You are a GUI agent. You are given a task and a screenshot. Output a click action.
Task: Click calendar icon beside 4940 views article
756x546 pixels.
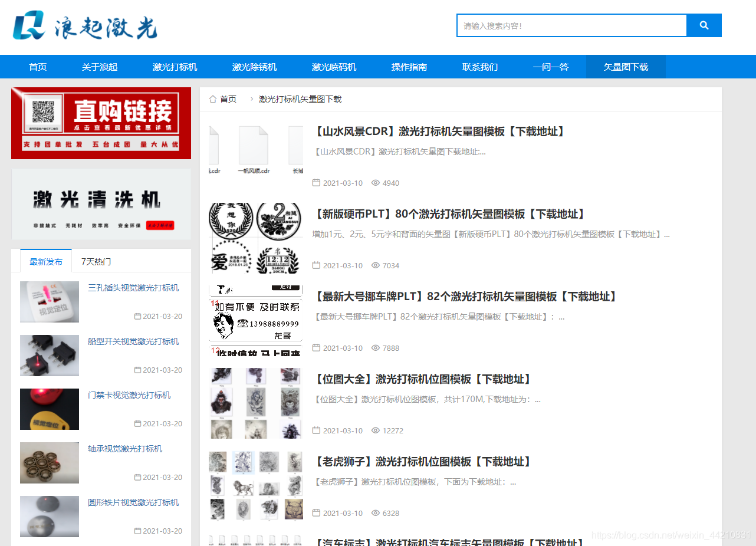tap(316, 183)
